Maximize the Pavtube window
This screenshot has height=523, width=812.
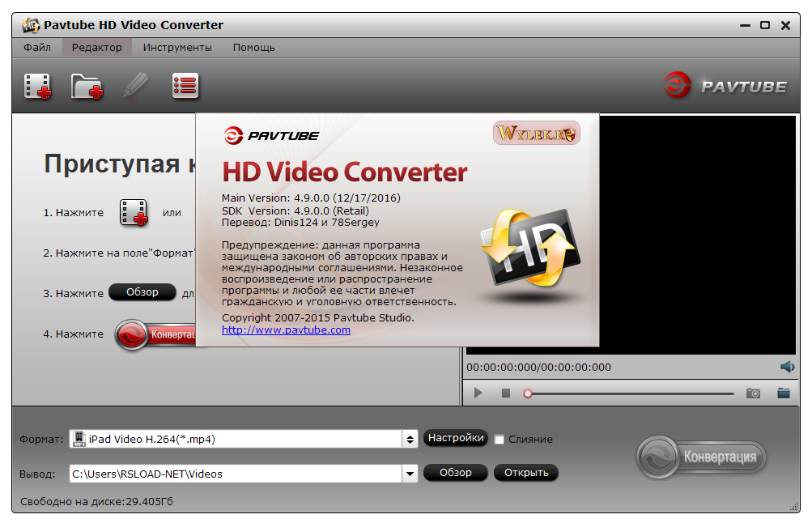(x=765, y=25)
